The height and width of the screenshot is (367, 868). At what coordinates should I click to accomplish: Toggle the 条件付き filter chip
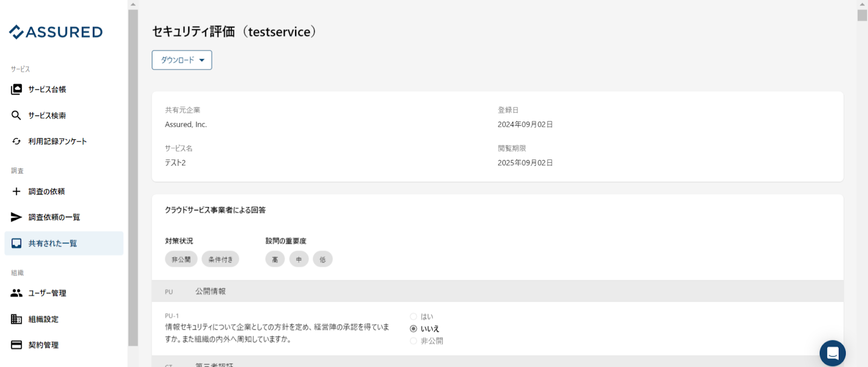(220, 259)
